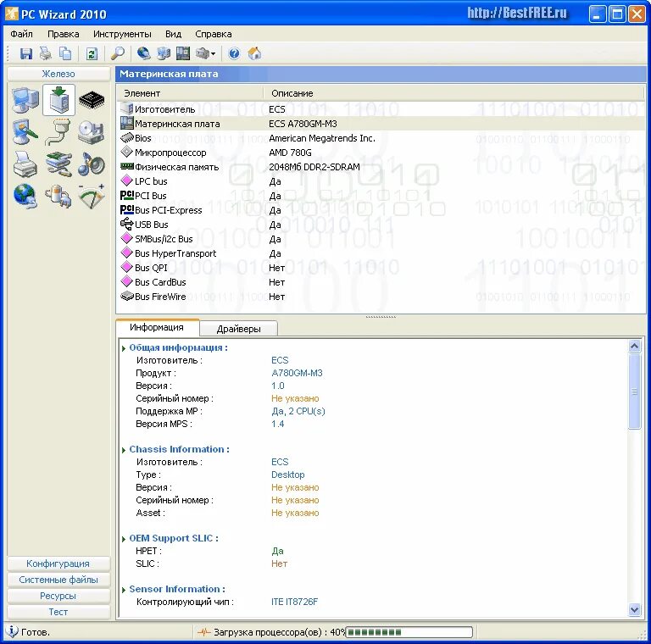Select the Bus FireWire row
Screen dimensions: 651x644
pyautogui.click(x=381, y=297)
